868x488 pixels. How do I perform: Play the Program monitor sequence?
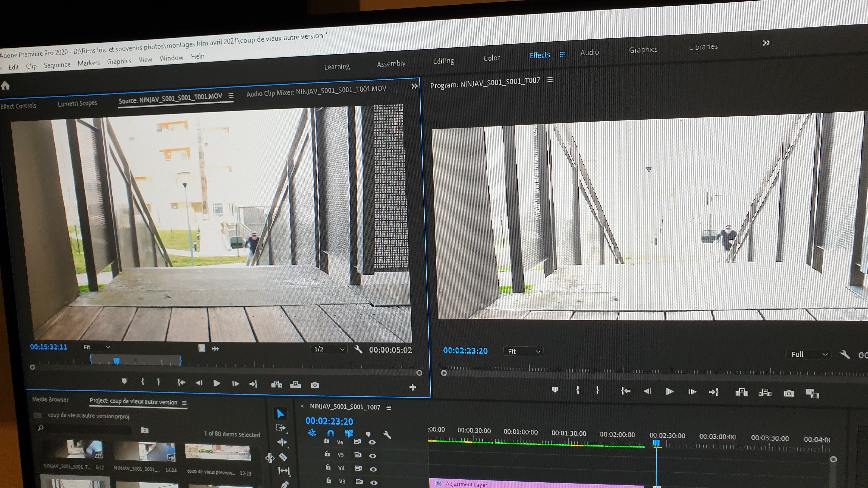coord(669,391)
